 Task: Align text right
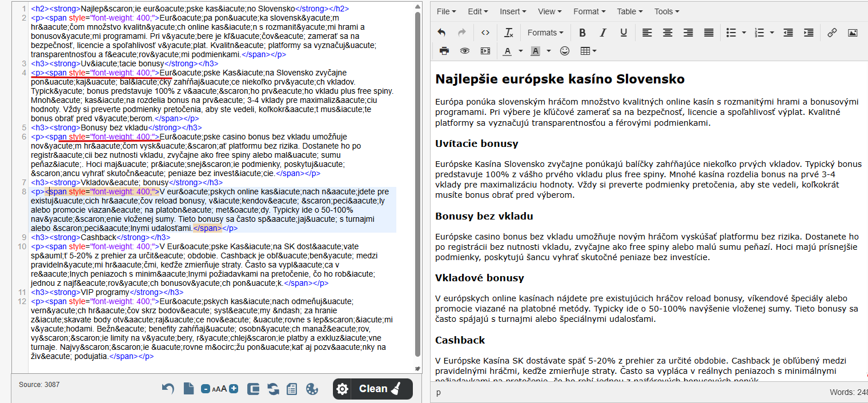(x=688, y=33)
